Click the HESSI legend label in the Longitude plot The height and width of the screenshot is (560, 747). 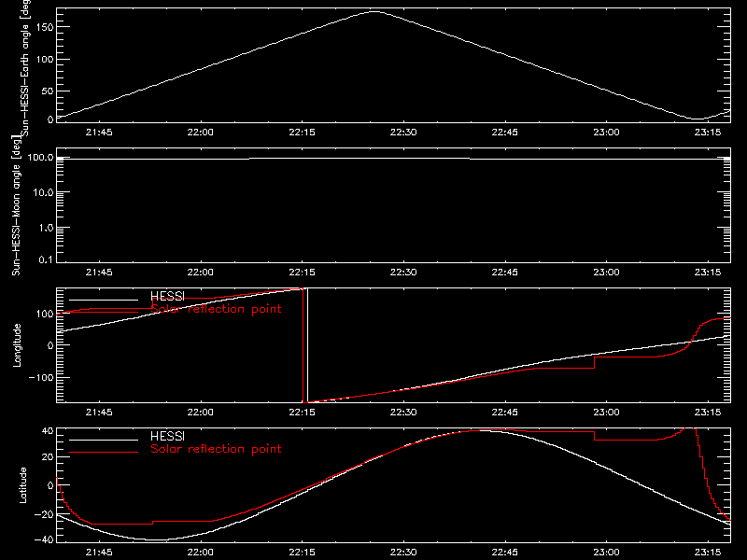pos(167,296)
